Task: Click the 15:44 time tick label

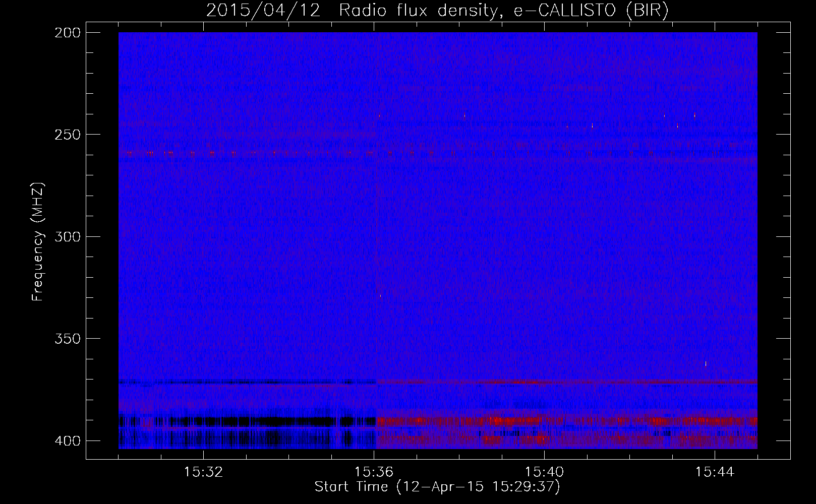Action: tap(715, 472)
